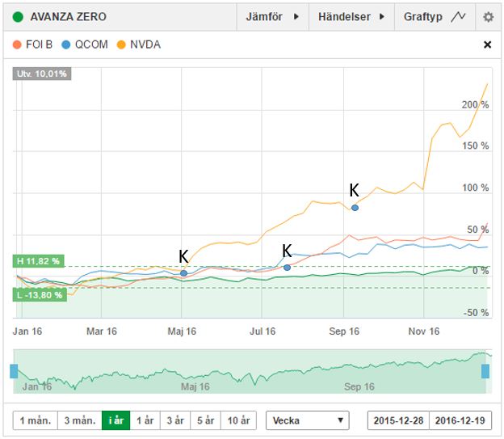Click the start date field 2015-12-28

click(x=398, y=420)
